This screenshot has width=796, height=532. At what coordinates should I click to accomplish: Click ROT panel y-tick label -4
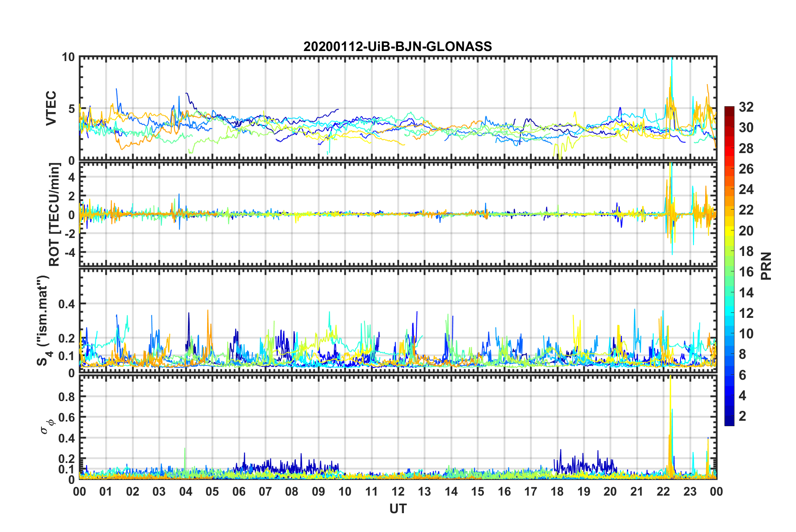click(69, 252)
